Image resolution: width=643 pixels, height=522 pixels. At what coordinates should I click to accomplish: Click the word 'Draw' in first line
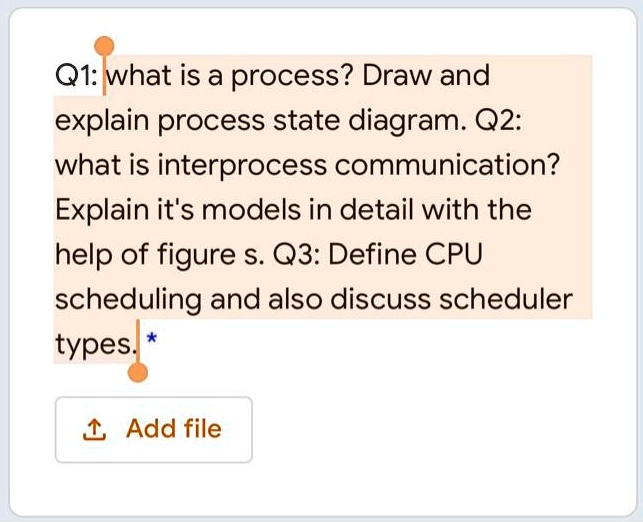[x=397, y=76]
